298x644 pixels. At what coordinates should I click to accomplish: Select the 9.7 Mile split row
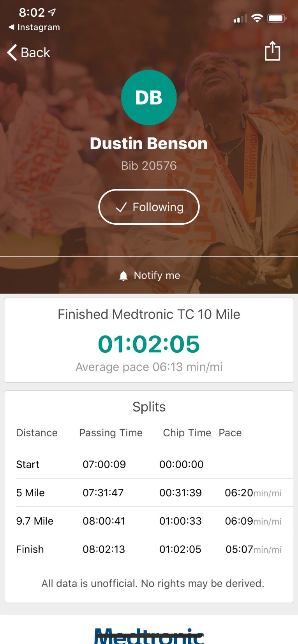(x=149, y=521)
